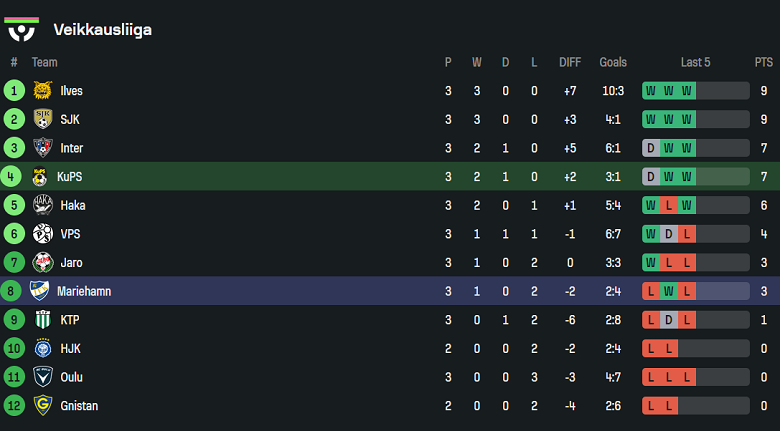
Task: Open the Veikkausliiga league title
Action: tap(102, 29)
